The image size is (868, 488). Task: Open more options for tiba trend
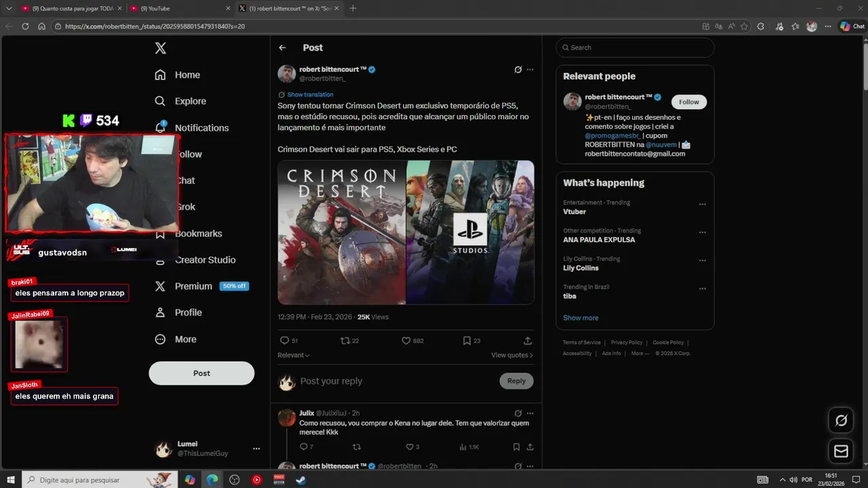tap(703, 289)
